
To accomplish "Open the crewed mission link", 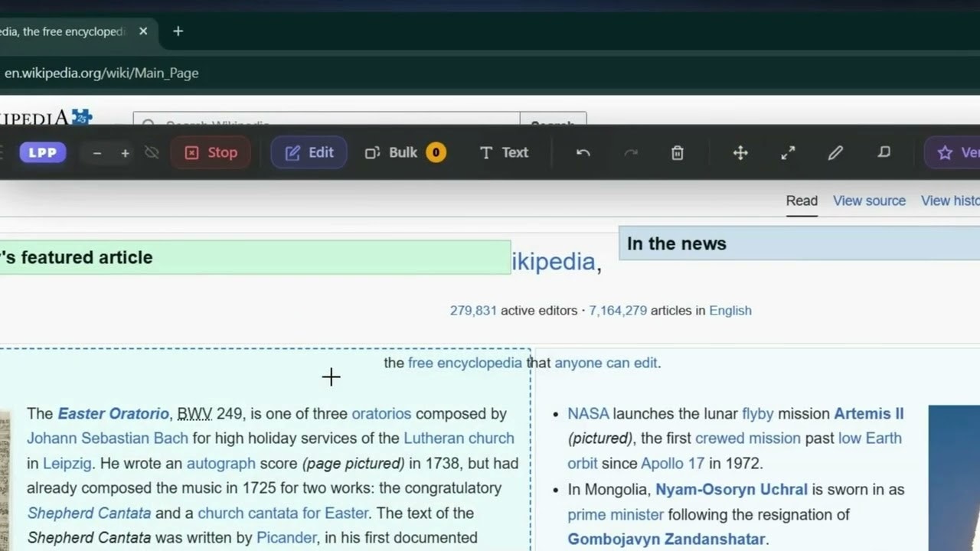I will 747,439.
